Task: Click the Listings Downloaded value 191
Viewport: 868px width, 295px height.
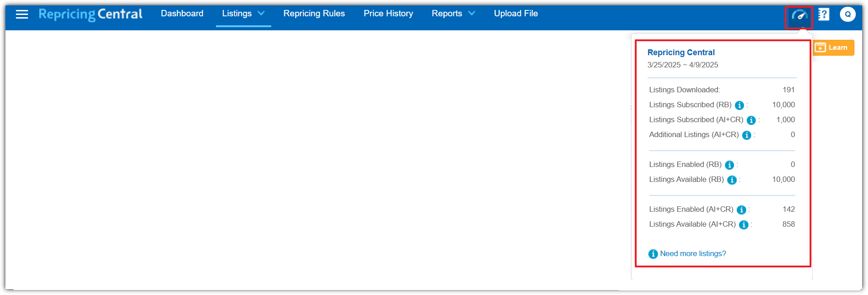Action: 789,90
